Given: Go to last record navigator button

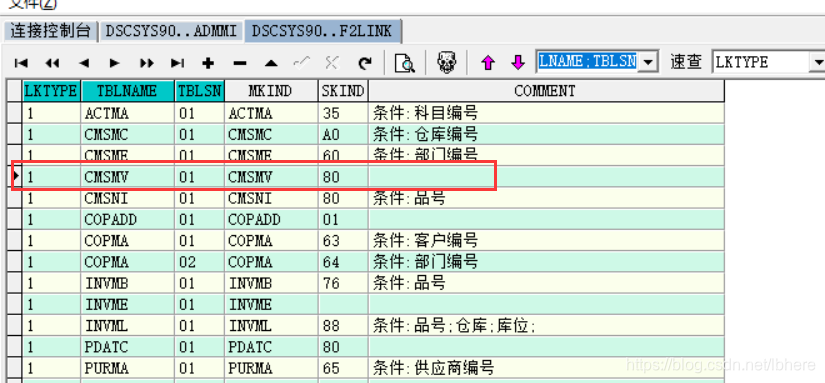Looking at the screenshot, I should pos(177,63).
